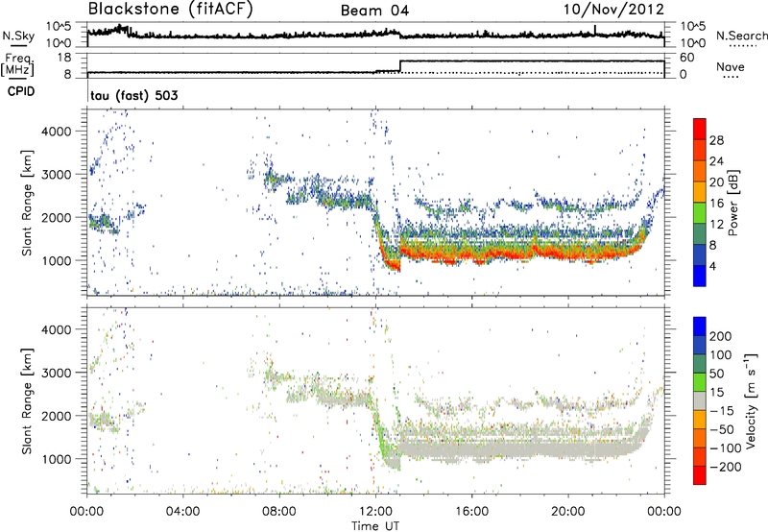Click the 4000 tick on the power panel
This screenshot has height=532, width=768.
(56, 132)
